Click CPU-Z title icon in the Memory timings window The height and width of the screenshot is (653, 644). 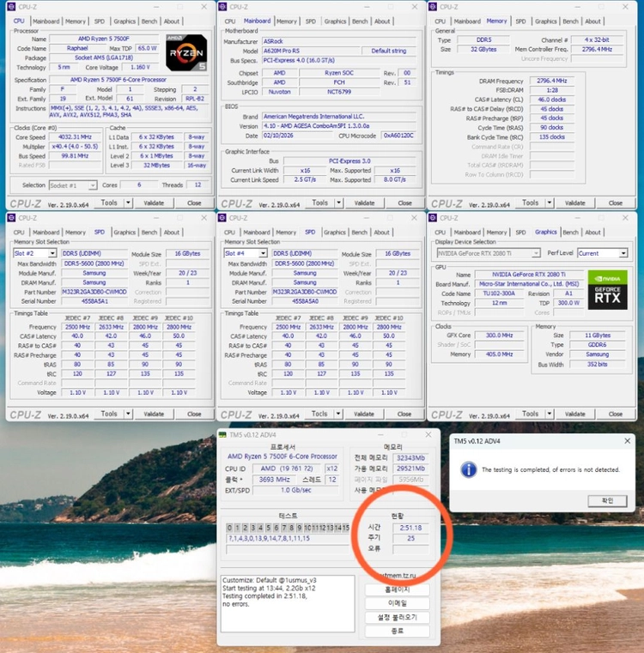tap(433, 7)
